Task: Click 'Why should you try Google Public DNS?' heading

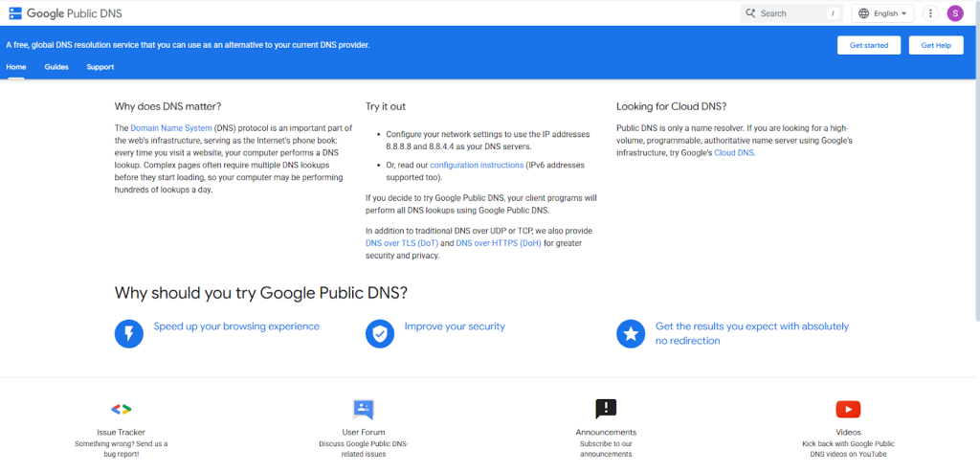Action: point(261,293)
